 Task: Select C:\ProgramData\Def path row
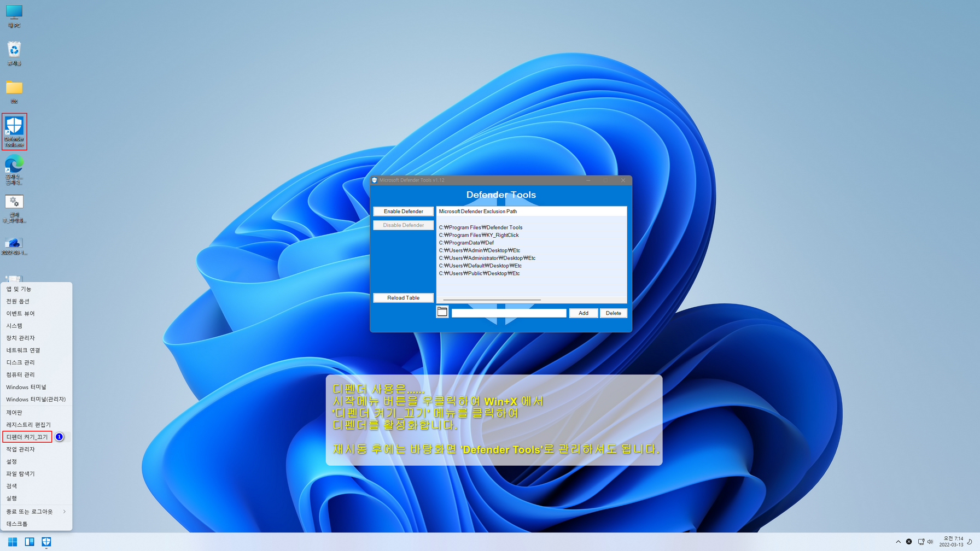coord(466,243)
